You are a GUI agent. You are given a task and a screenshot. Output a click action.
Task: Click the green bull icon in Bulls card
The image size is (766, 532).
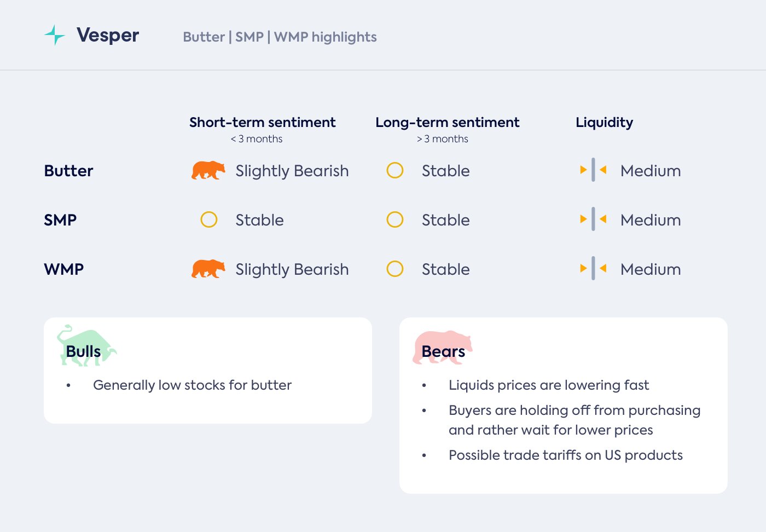pos(85,346)
